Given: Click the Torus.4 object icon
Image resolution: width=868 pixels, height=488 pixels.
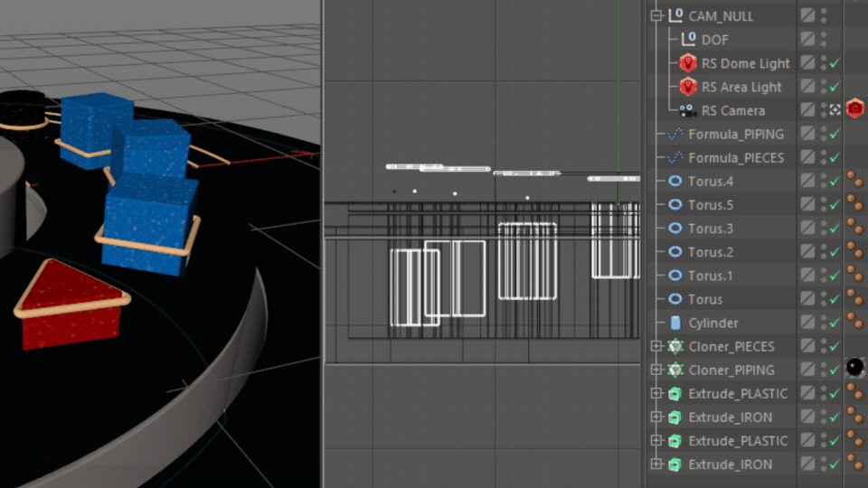Looking at the screenshot, I should [x=675, y=182].
